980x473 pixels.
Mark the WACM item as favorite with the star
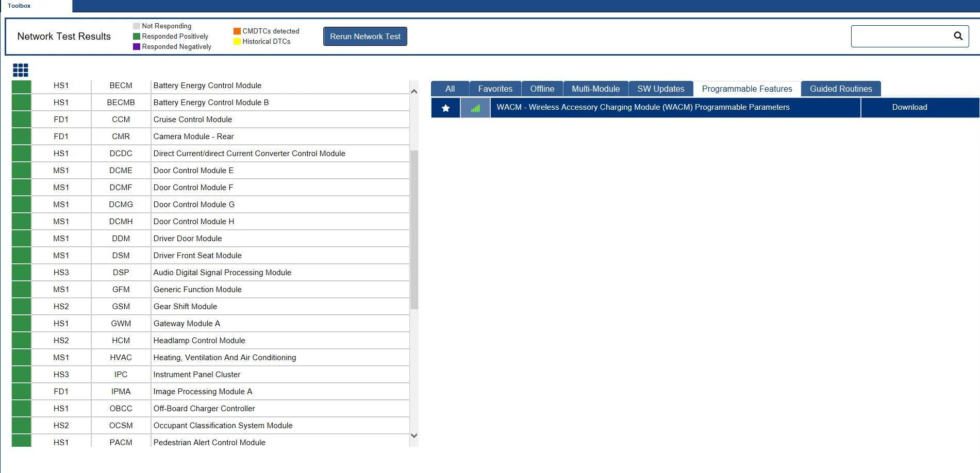point(445,108)
